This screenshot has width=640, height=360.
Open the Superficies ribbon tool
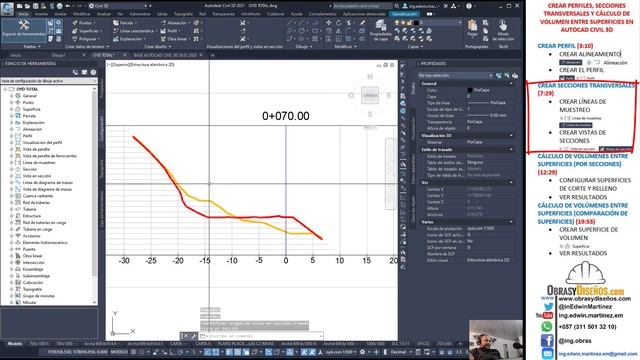pyautogui.click(x=87, y=31)
